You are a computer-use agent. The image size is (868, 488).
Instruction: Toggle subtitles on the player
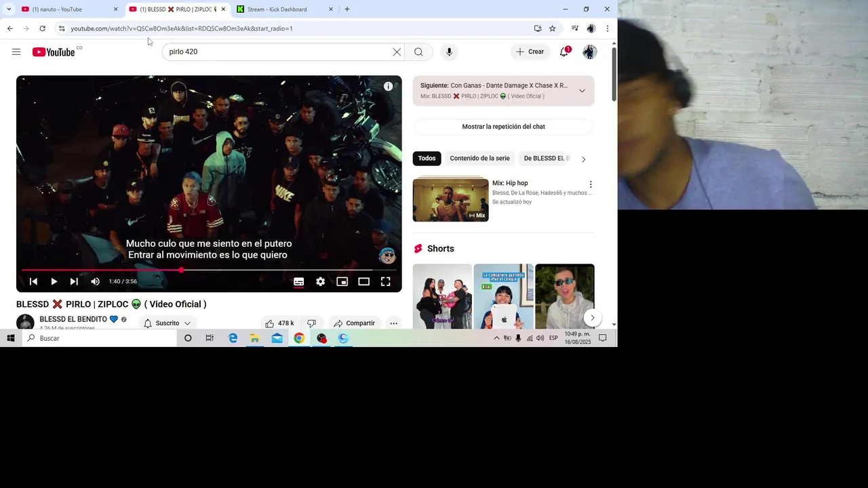tap(298, 281)
